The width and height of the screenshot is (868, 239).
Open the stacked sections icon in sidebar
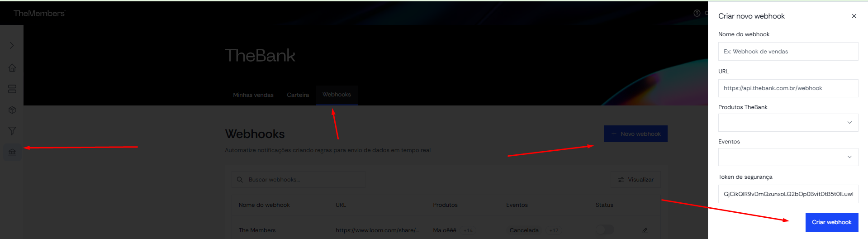(x=12, y=89)
